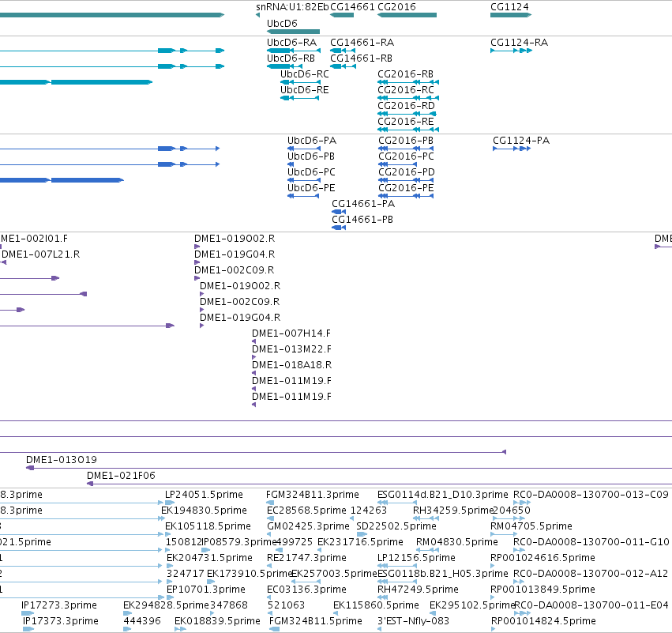Image resolution: width=672 pixels, height=633 pixels.
Task: Select EST LP12156.5prime
Action: click(x=397, y=566)
